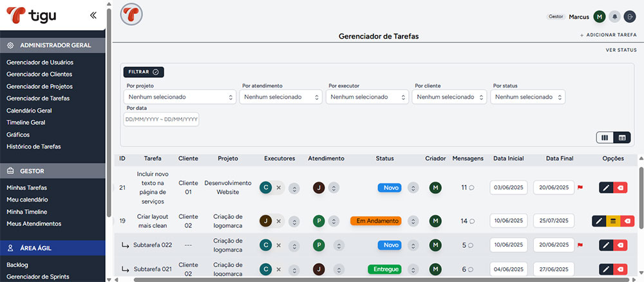Open Gerenciador de Projetos in sidebar
The image size is (644, 282).
pos(39,86)
